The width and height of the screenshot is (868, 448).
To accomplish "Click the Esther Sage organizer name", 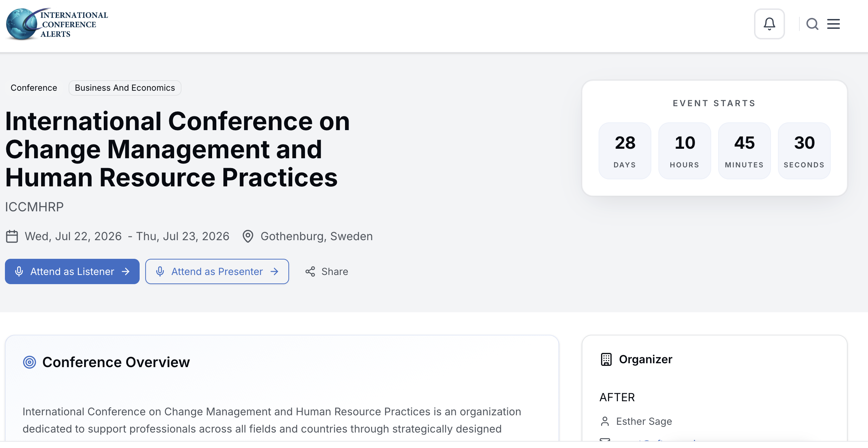I will coord(644,421).
